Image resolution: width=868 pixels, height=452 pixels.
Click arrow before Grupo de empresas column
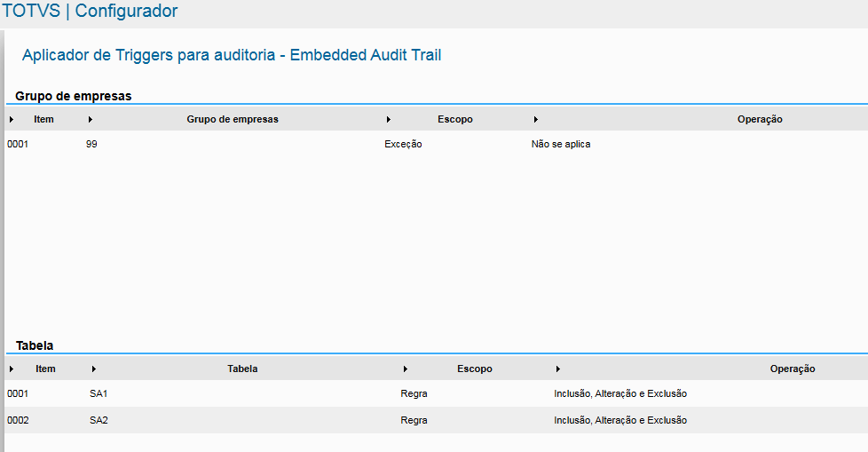click(91, 119)
